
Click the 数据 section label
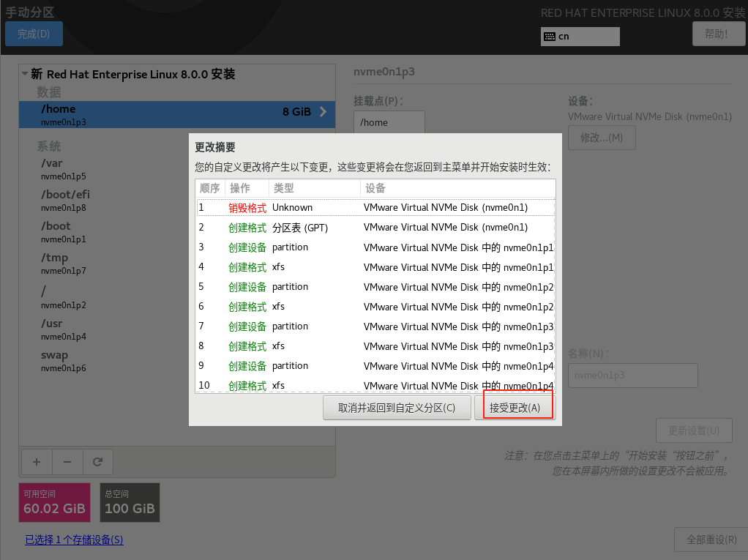pos(49,92)
